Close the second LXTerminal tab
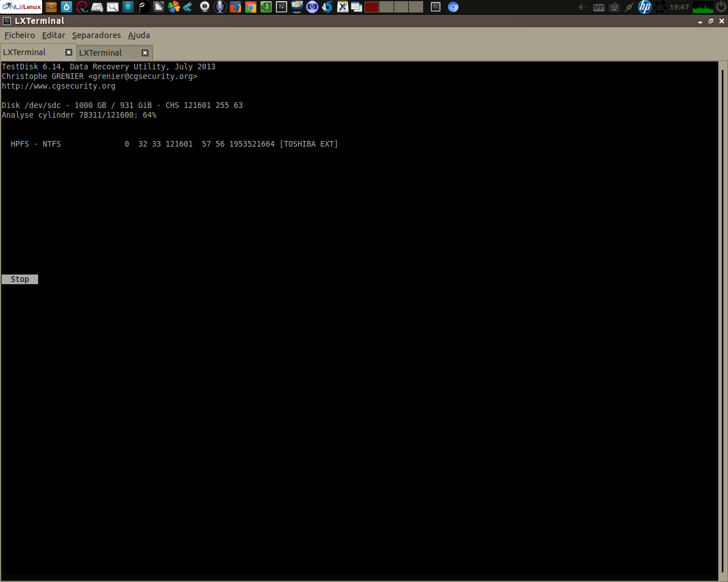This screenshot has height=582, width=728. [145, 53]
